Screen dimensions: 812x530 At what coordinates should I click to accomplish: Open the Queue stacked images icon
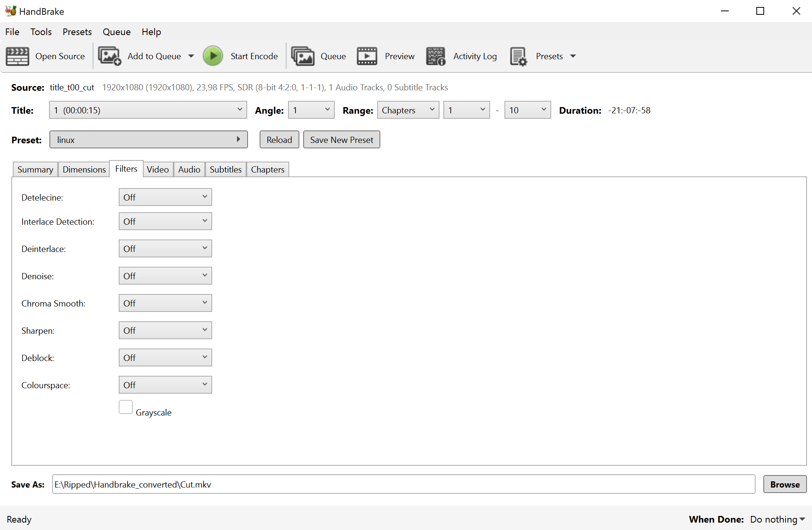(x=303, y=56)
